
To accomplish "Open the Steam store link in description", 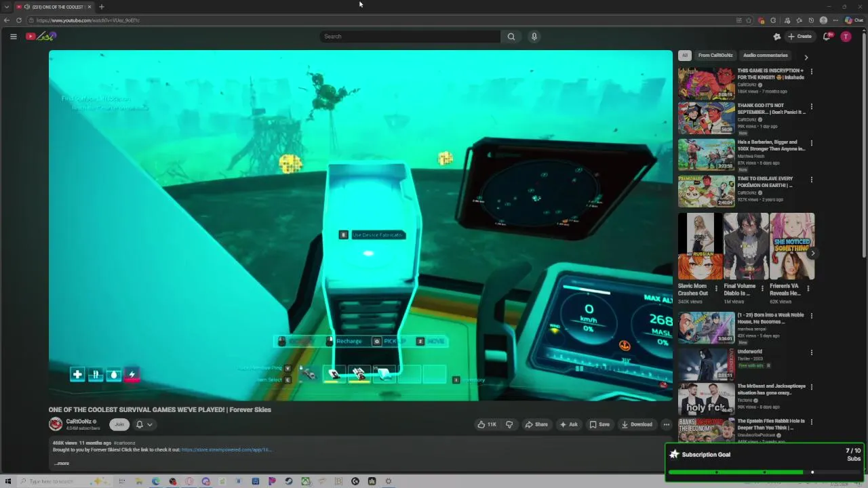I will (226, 449).
